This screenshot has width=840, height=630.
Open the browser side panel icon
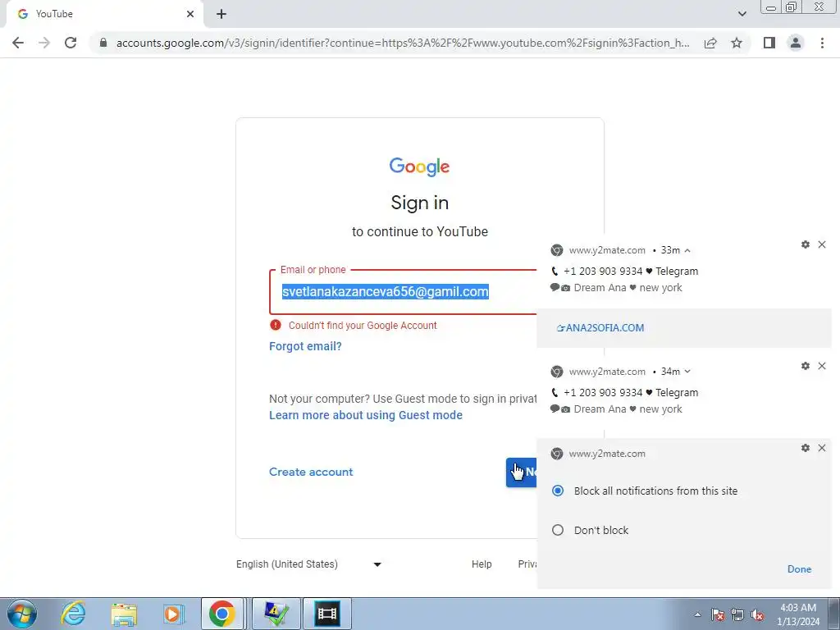(769, 43)
